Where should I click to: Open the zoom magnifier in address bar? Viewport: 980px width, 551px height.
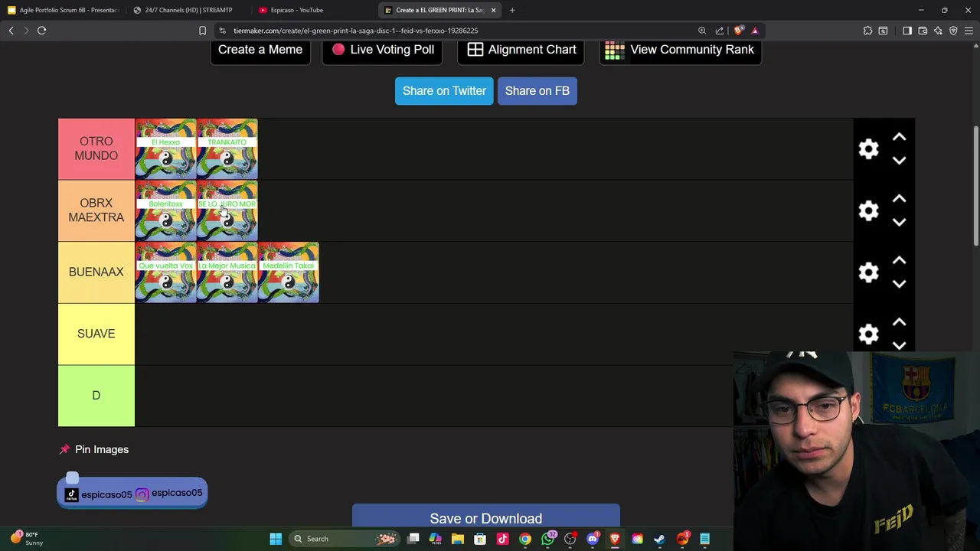pos(702,31)
